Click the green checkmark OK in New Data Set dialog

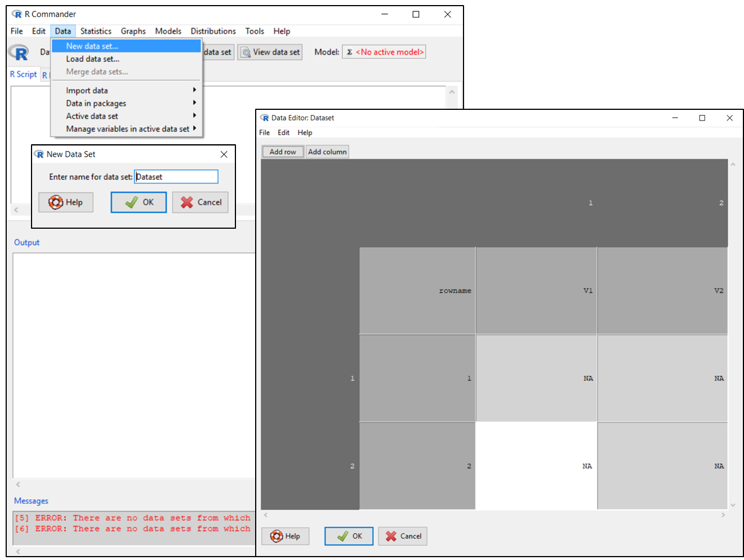[x=131, y=202]
